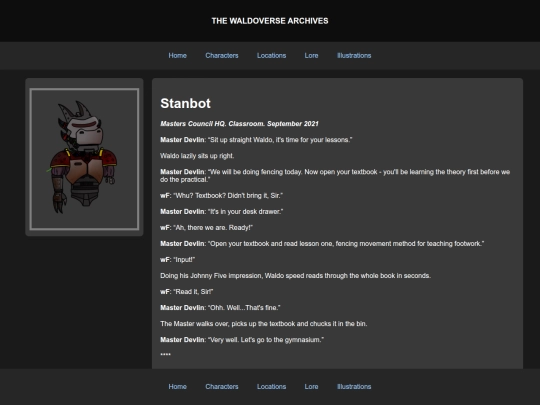The image size is (540, 405).
Task: Click the line 'Ohh. Well...That's fine.'
Action: click(220, 308)
